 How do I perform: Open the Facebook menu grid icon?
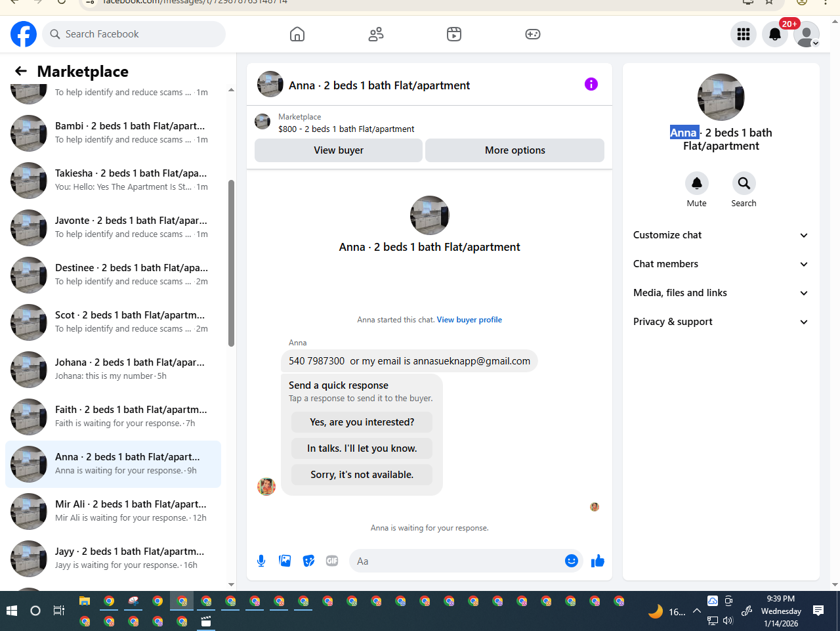[x=744, y=34]
